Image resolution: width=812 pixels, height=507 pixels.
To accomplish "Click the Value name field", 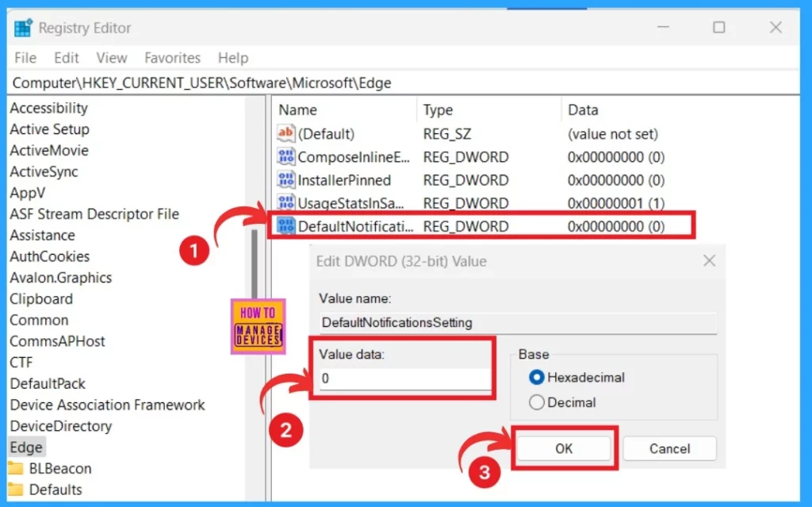I will click(x=518, y=322).
